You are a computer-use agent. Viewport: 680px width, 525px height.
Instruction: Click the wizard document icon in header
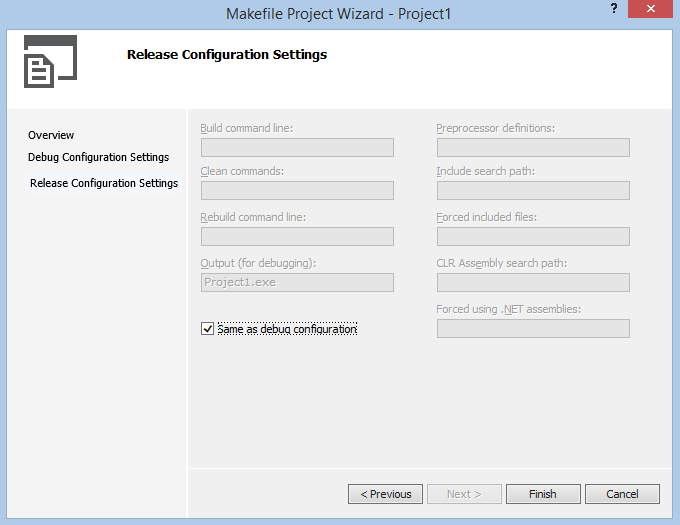[x=50, y=62]
